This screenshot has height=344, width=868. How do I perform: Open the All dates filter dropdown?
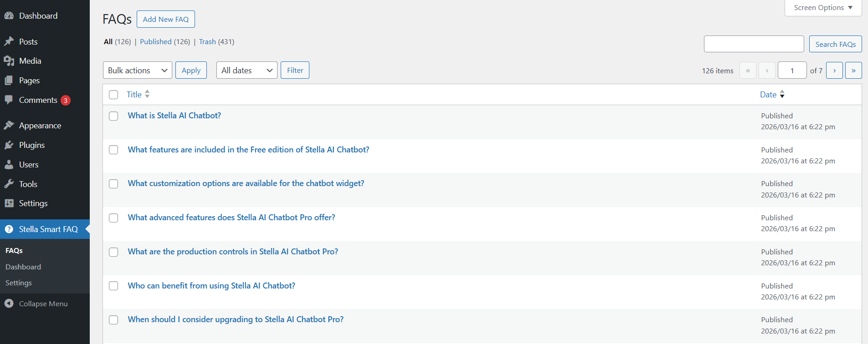(x=247, y=70)
